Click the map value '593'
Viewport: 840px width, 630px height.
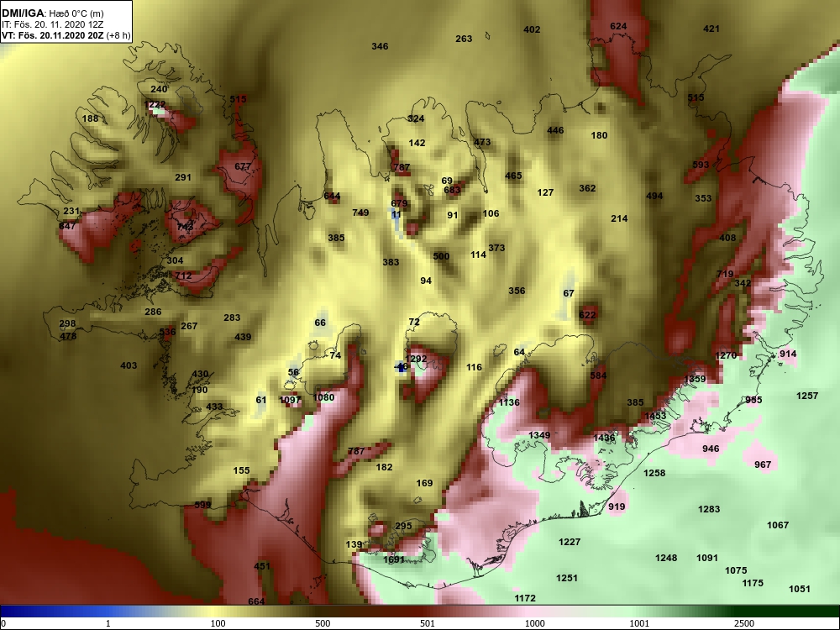click(701, 165)
